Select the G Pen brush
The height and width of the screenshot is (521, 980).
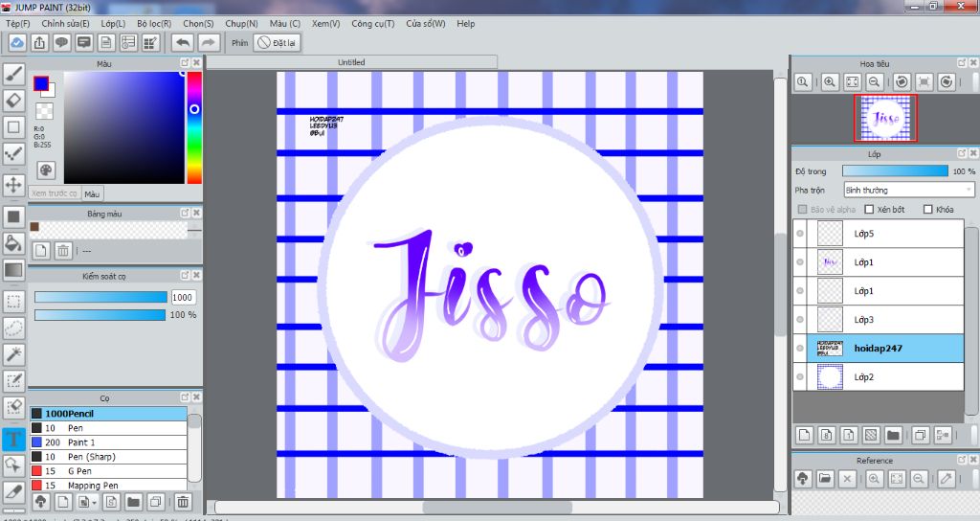click(108, 471)
